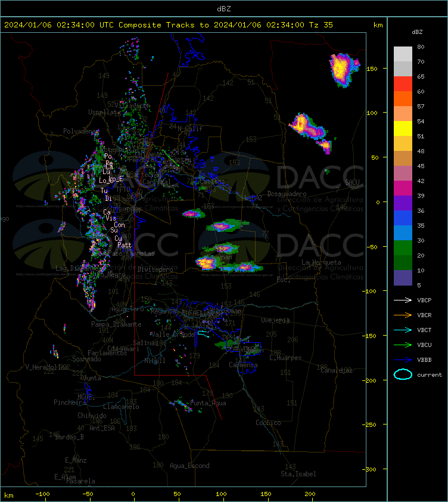The width and height of the screenshot is (448, 502).
Task: Click the Llancanelo place label
Action: point(121,407)
